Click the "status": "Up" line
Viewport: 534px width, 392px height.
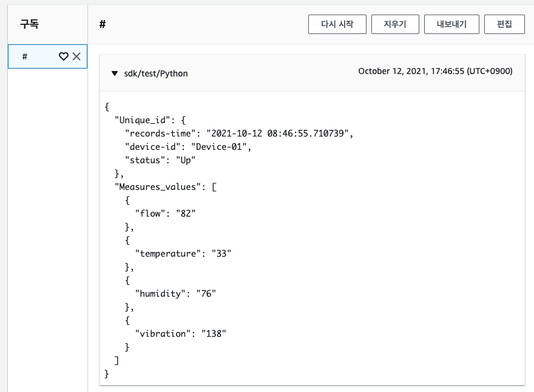pyautogui.click(x=160, y=160)
